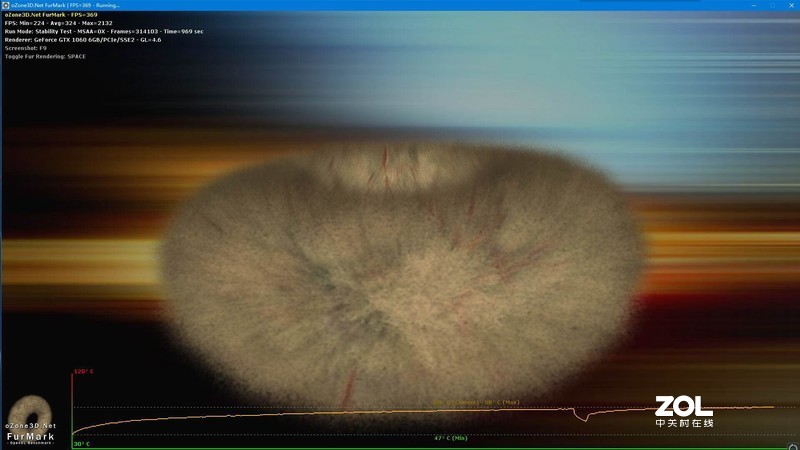This screenshot has width=800, height=450.
Task: Click the '120° C' graph axis label
Action: click(84, 371)
